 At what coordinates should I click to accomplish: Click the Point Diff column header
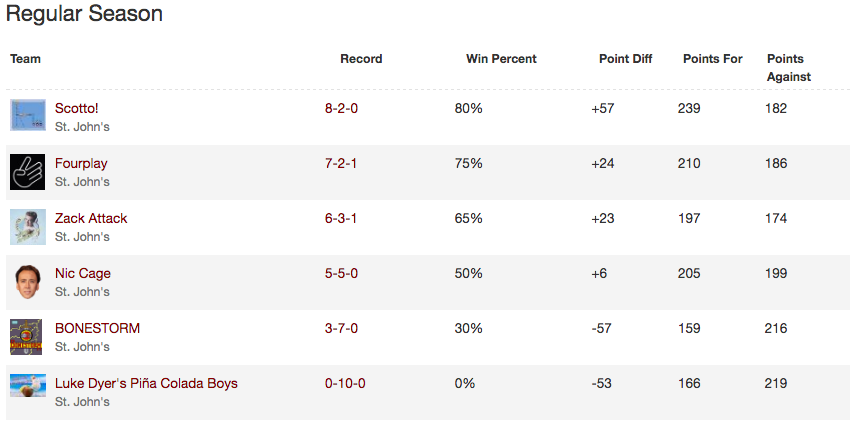coord(626,59)
